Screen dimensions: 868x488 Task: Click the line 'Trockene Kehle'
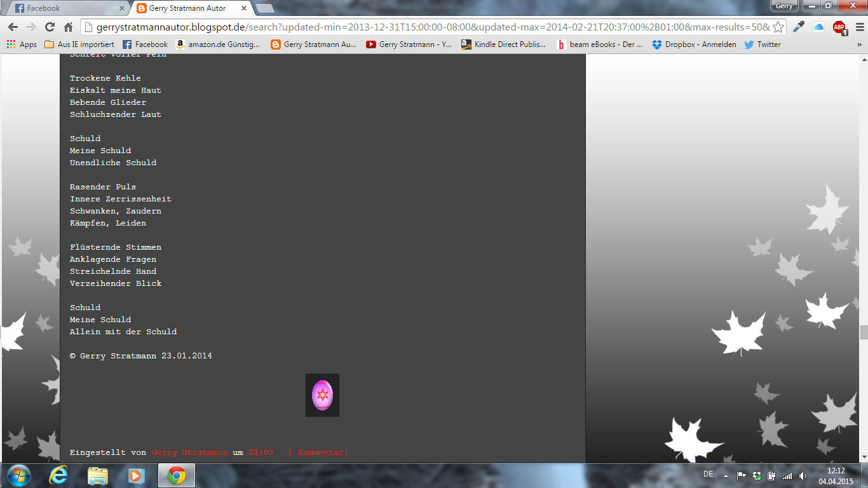[x=105, y=78]
